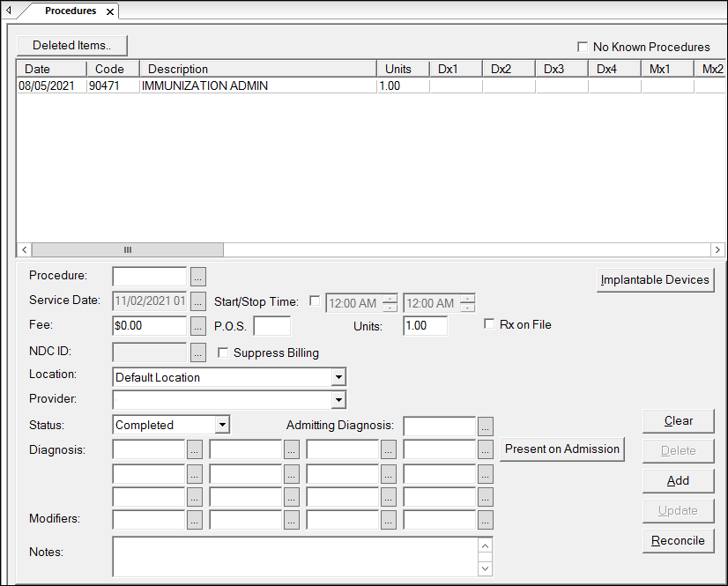Tick the Rx on File checkbox
The height and width of the screenshot is (586, 728).
pos(489,323)
